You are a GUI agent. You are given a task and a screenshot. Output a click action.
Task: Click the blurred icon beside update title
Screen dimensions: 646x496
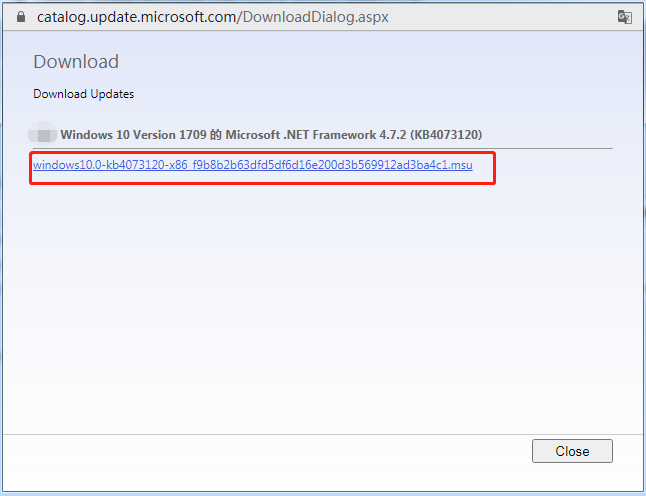(42, 134)
